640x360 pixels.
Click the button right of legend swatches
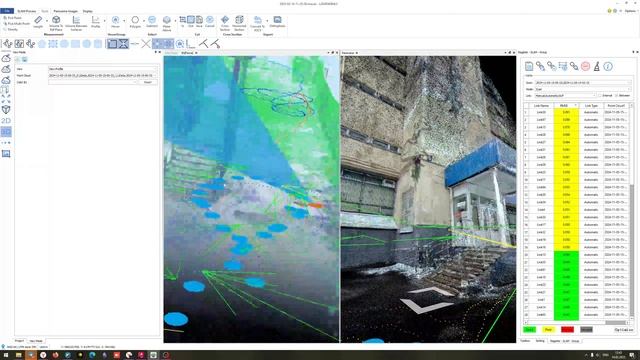(624, 329)
